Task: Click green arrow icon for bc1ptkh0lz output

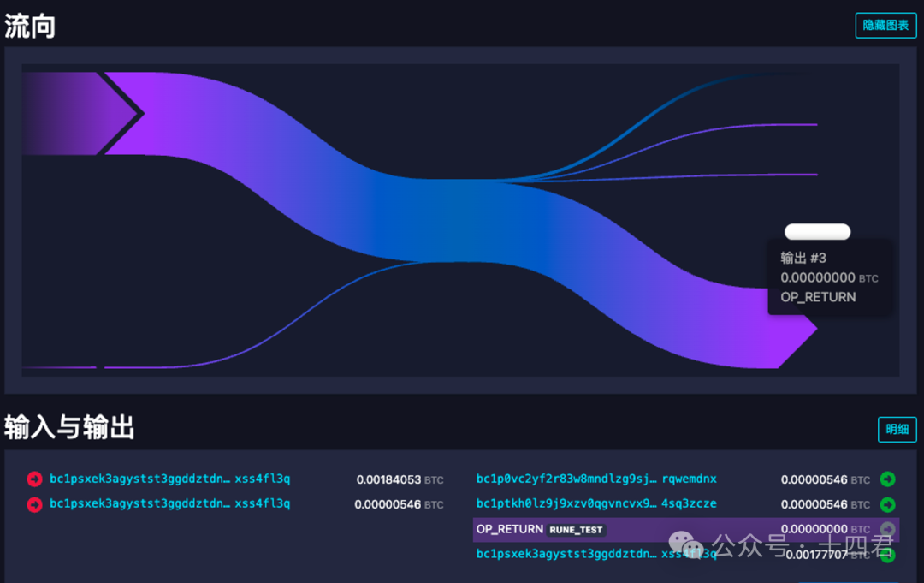Action: [x=887, y=504]
